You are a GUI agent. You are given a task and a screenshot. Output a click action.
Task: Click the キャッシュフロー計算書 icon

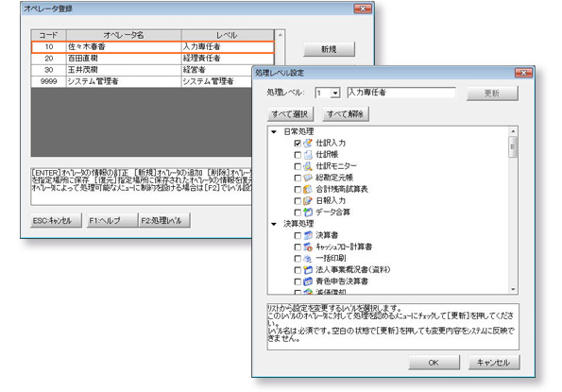(x=308, y=247)
